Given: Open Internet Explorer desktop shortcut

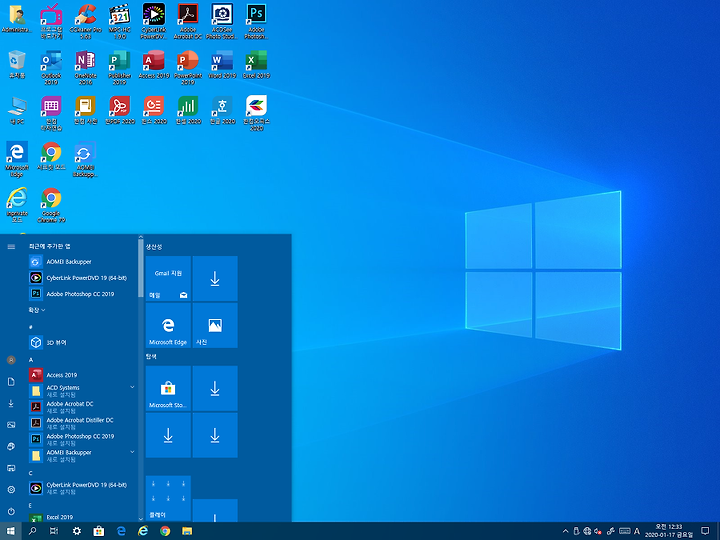Looking at the screenshot, I should (17, 205).
